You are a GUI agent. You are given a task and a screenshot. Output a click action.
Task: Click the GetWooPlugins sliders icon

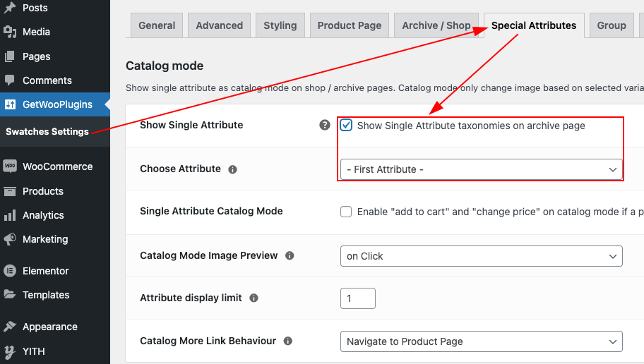click(x=10, y=104)
